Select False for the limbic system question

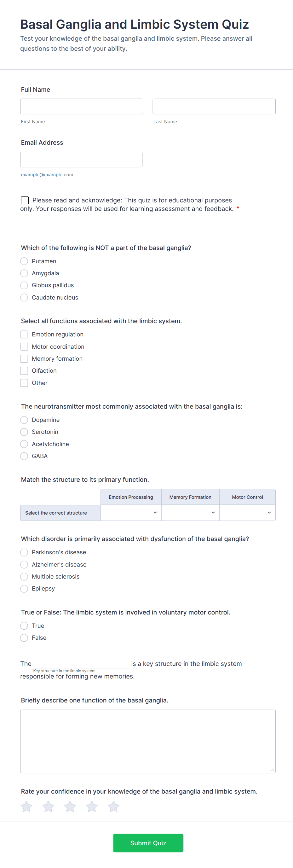[x=24, y=638]
